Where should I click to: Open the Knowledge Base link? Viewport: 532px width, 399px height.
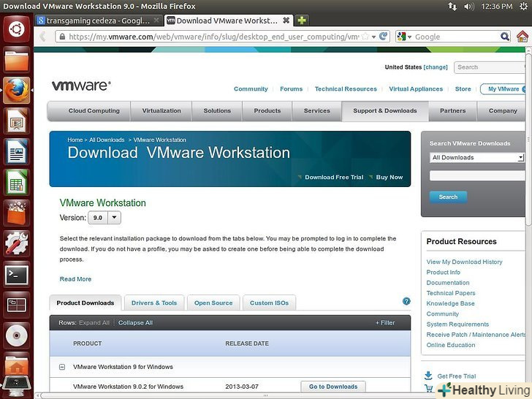[450, 303]
